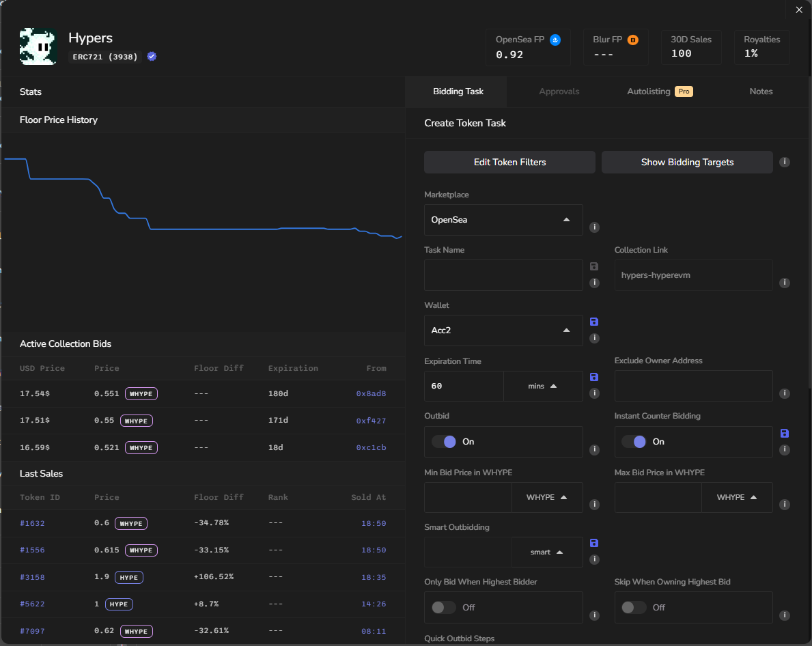Switch to the Autolisting tab
812x646 pixels.
649,92
